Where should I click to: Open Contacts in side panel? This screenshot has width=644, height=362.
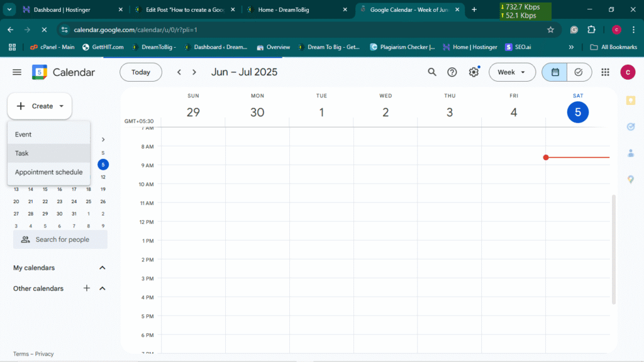pyautogui.click(x=631, y=153)
